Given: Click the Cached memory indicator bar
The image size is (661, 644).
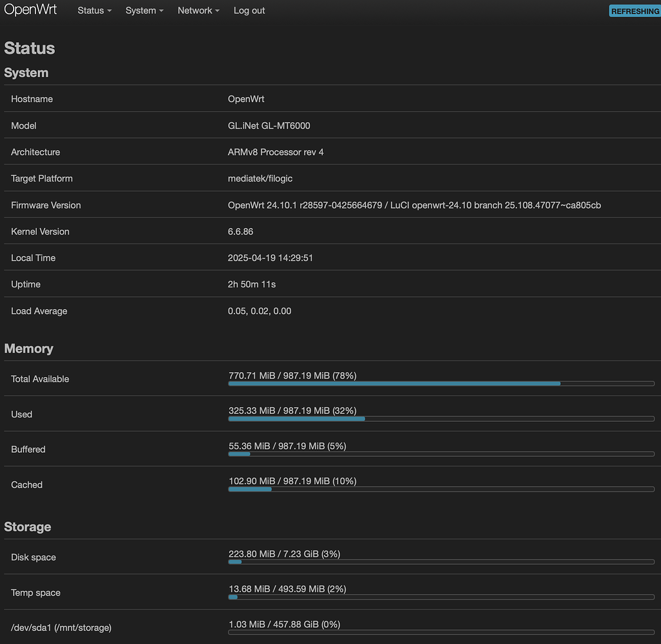Looking at the screenshot, I should tap(442, 489).
